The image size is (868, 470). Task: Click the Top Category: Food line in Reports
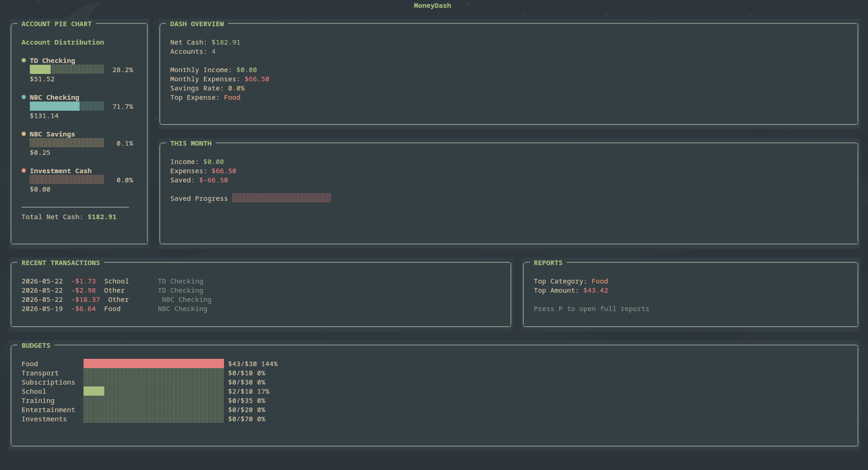tap(571, 281)
